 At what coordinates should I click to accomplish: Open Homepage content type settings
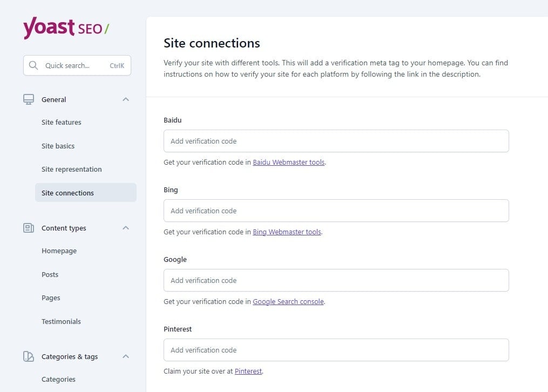(59, 251)
